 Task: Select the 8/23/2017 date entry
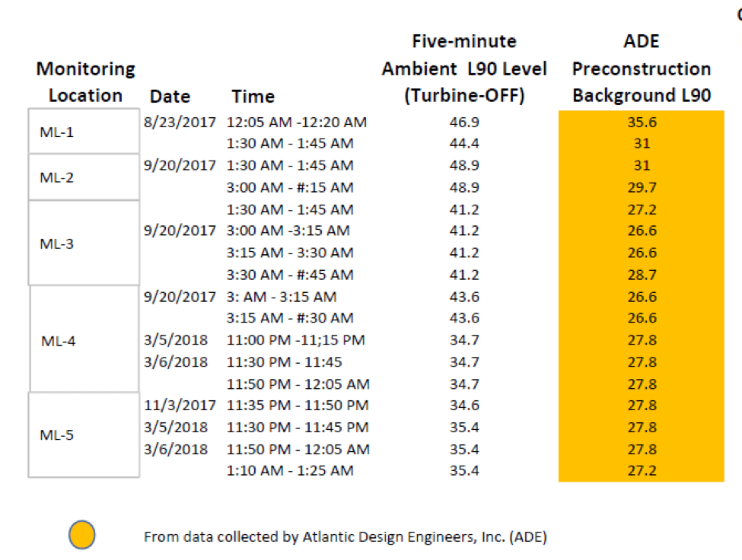180,122
